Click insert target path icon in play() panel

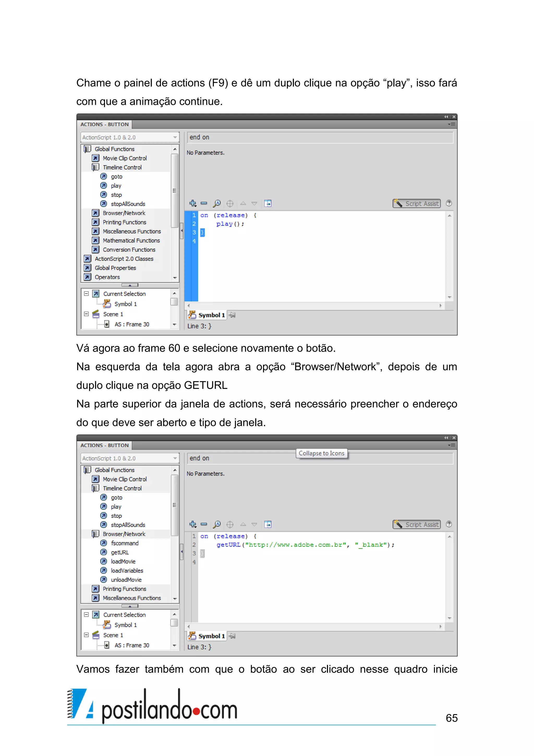(230, 204)
